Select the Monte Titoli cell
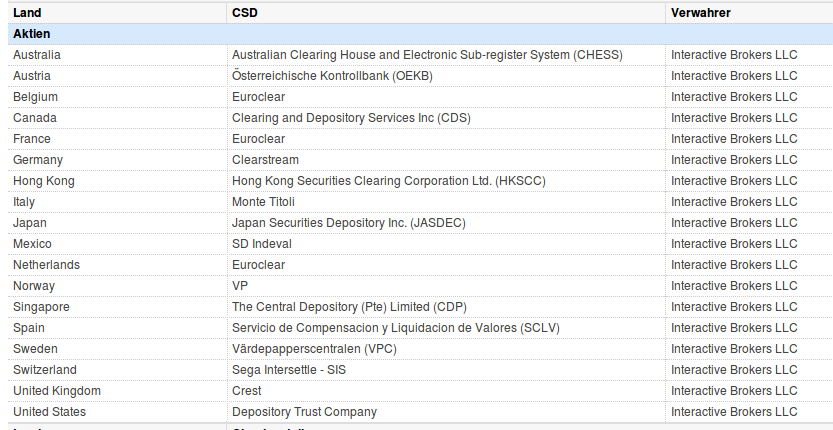The height and width of the screenshot is (430, 833). [263, 202]
